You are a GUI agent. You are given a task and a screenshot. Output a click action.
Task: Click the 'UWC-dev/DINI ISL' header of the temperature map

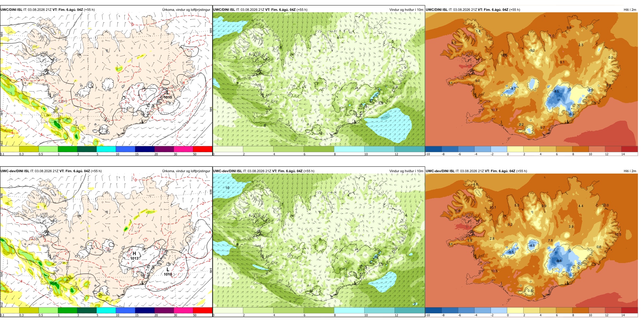coord(440,171)
